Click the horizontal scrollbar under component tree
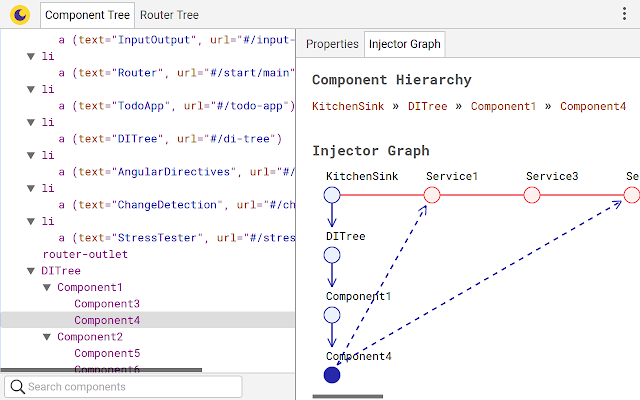The image size is (640, 400). (101, 370)
